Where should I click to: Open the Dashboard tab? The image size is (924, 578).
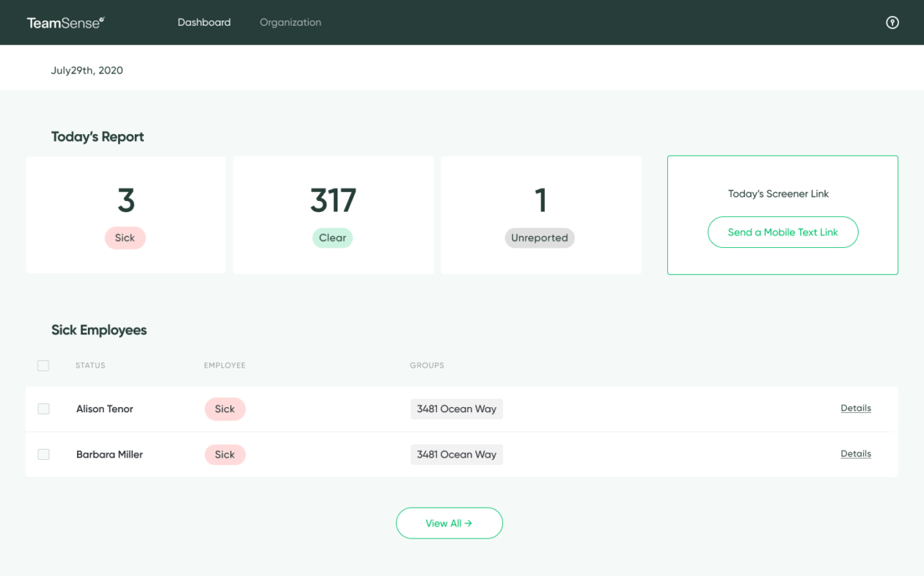click(x=204, y=23)
